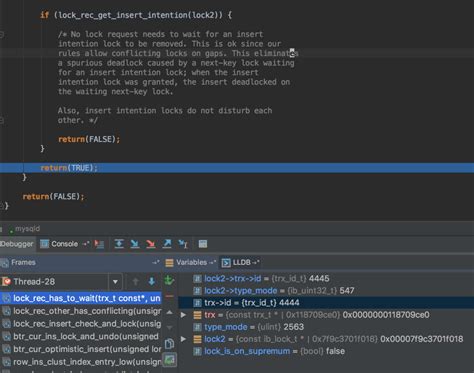Image resolution: width=474 pixels, height=373 pixels.
Task: Click the Step Over debugger icon
Action: coord(119,244)
